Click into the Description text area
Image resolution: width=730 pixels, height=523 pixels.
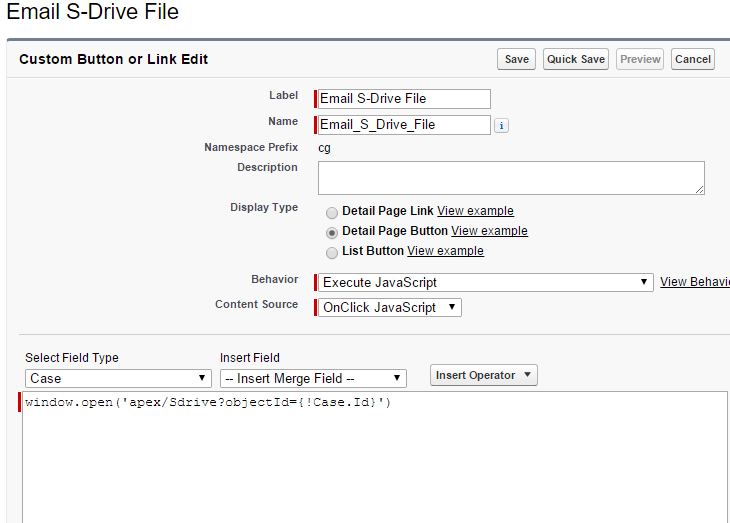click(511, 178)
